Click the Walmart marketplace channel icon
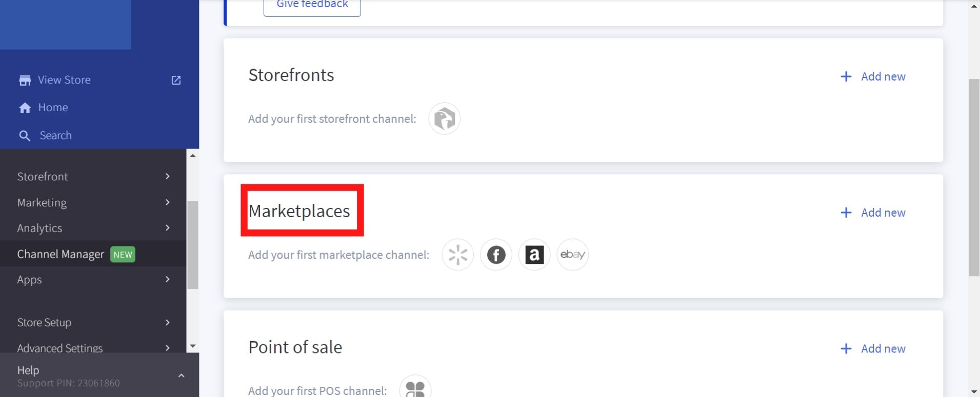Viewport: 980px width, 397px height. pyautogui.click(x=457, y=255)
